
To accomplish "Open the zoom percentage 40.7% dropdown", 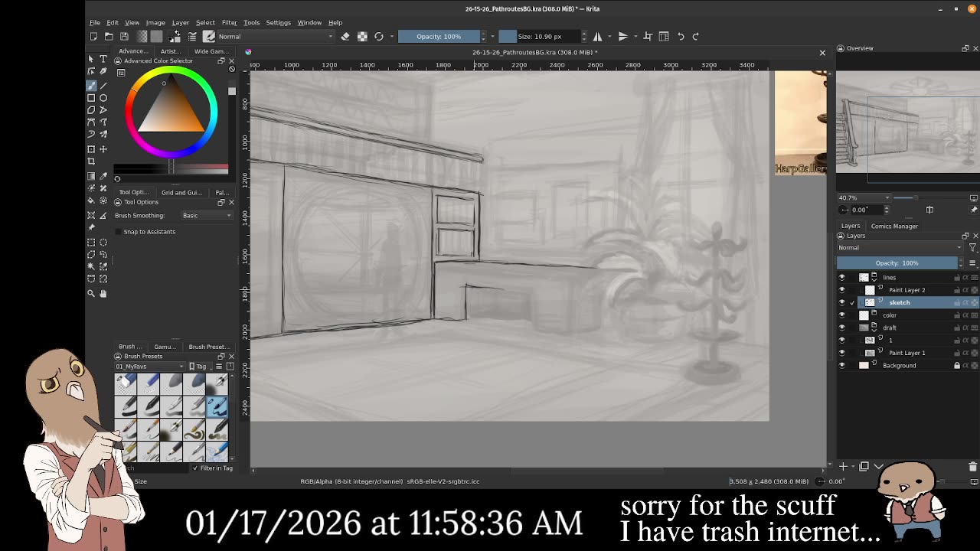I will (864, 197).
